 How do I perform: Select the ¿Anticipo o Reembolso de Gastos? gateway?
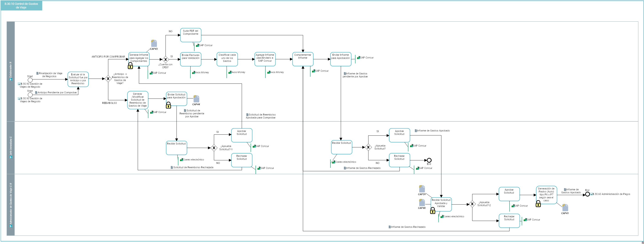tap(108, 79)
